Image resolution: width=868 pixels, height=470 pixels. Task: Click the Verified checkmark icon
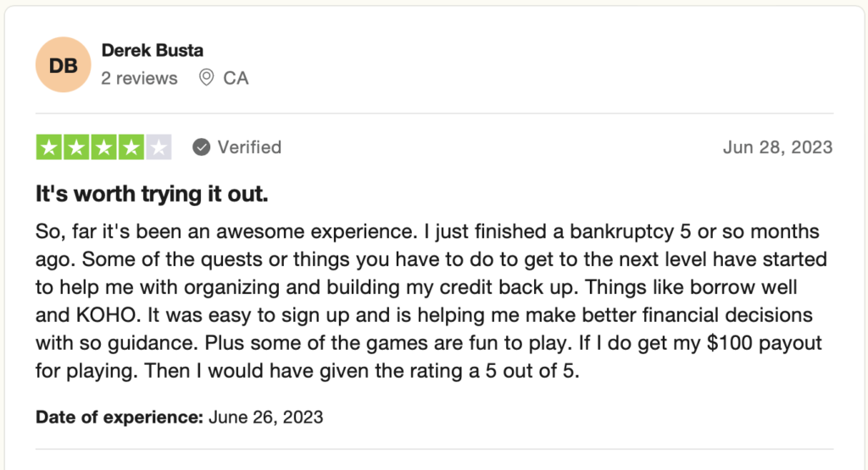click(202, 147)
